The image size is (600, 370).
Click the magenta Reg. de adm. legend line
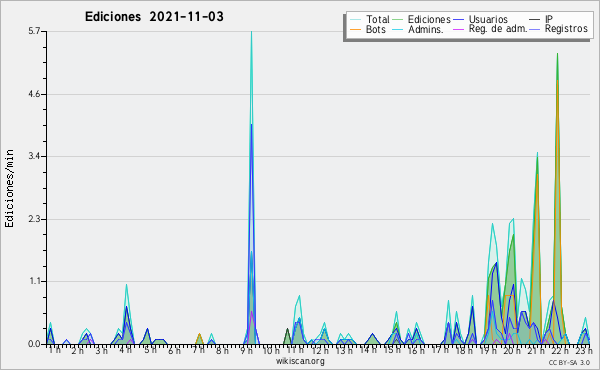coord(458,29)
